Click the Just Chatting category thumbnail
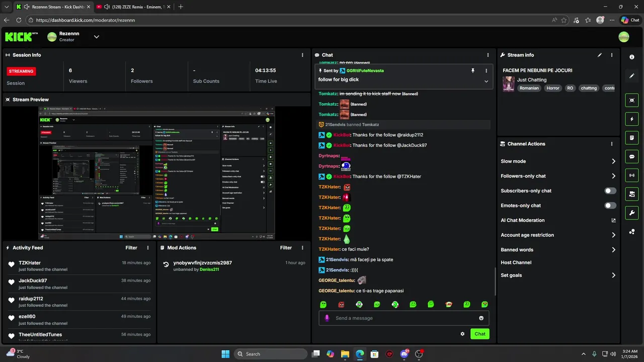Screen dimensions: 644x362 coord(508,83)
